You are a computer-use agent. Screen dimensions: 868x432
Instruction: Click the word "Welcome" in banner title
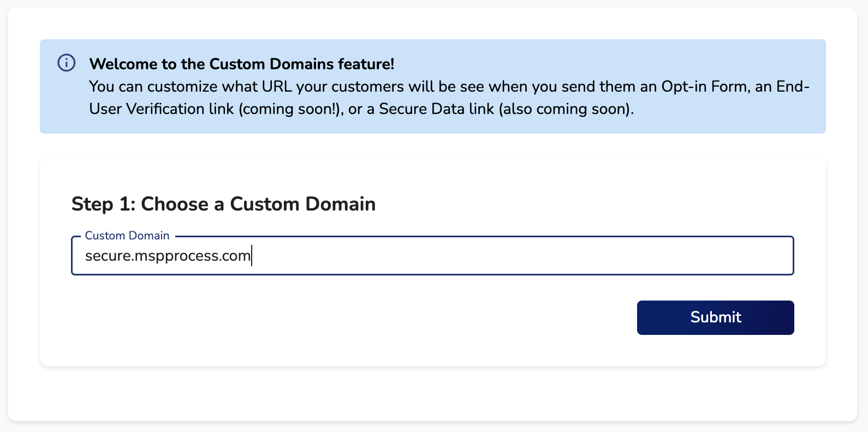123,64
